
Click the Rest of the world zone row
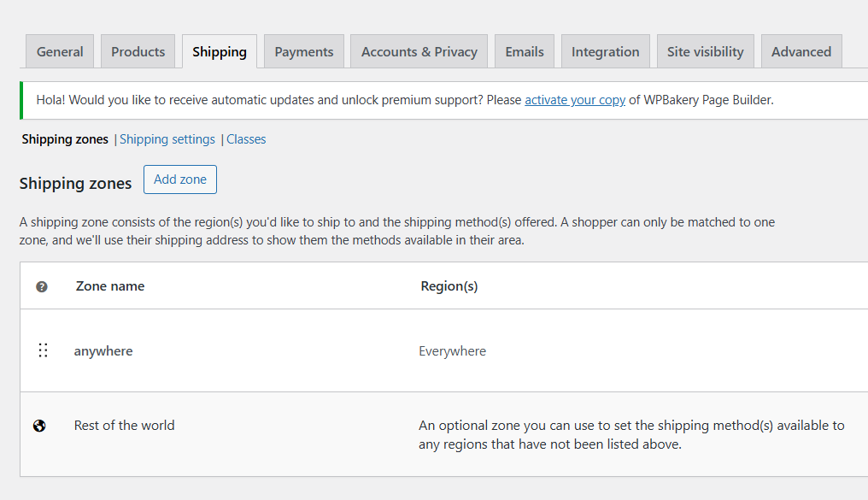coord(124,425)
